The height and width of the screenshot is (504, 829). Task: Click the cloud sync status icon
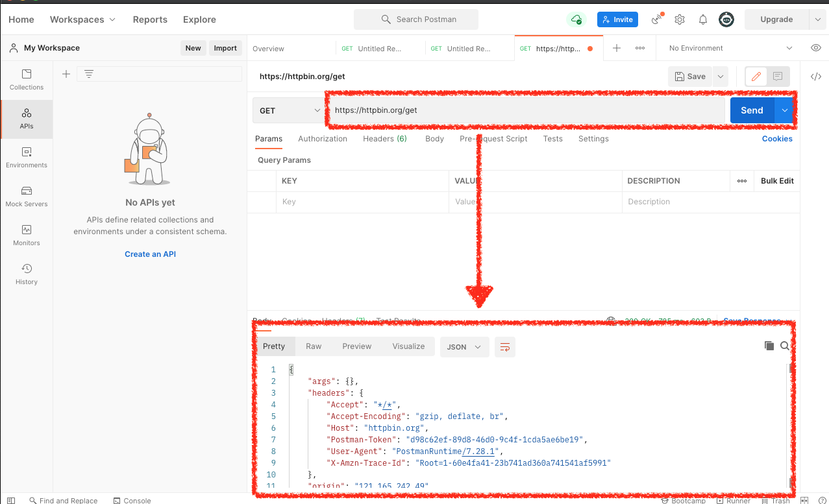click(x=576, y=19)
